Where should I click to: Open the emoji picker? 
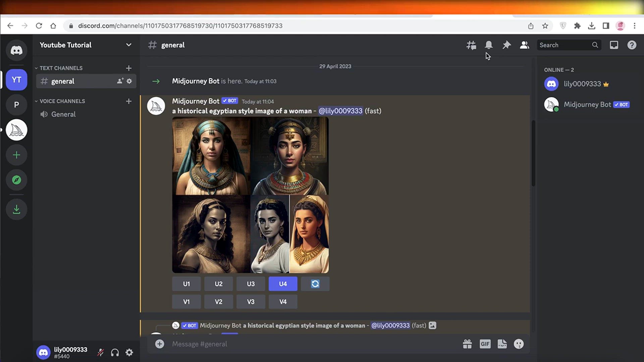519,344
